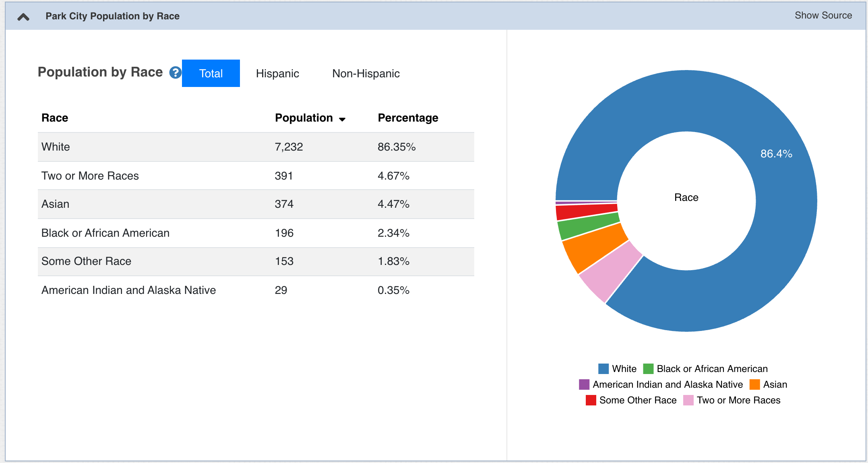This screenshot has height=463, width=868.
Task: Click the 29 population value
Action: tap(281, 290)
